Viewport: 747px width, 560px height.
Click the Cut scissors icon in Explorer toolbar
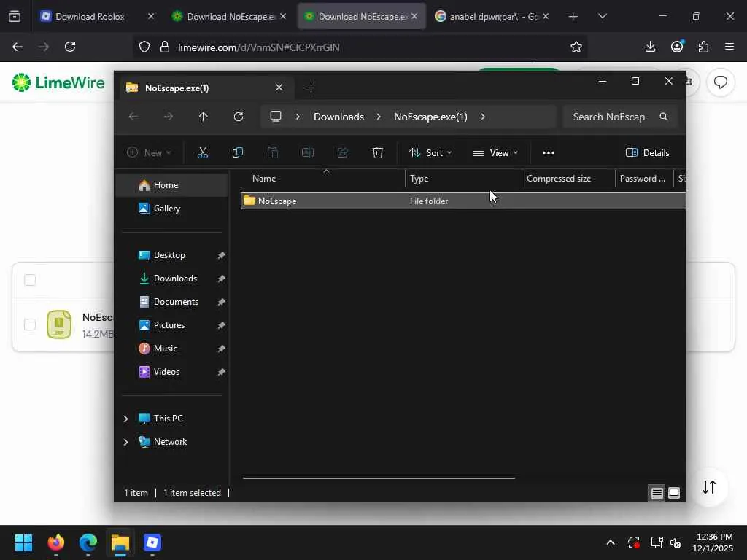tap(203, 152)
